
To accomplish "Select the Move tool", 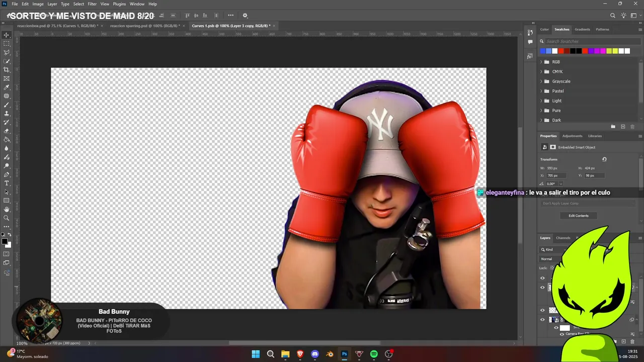I will pyautogui.click(x=7, y=35).
